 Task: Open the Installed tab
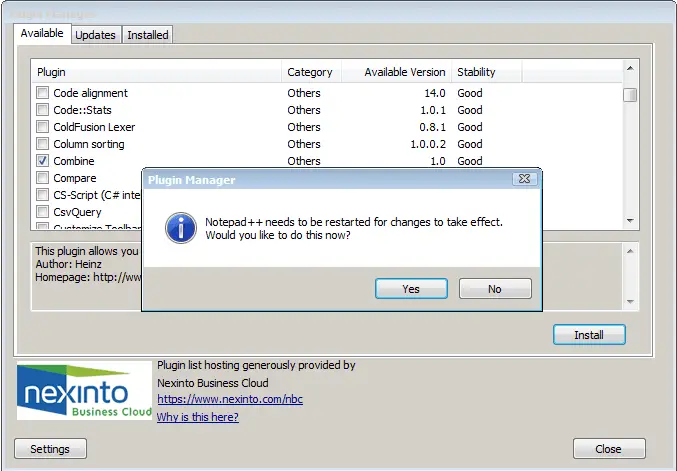pyautogui.click(x=148, y=35)
